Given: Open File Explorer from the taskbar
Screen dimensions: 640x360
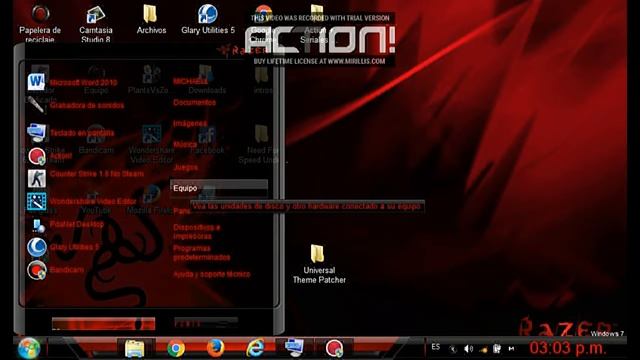Looking at the screenshot, I should coord(134,348).
